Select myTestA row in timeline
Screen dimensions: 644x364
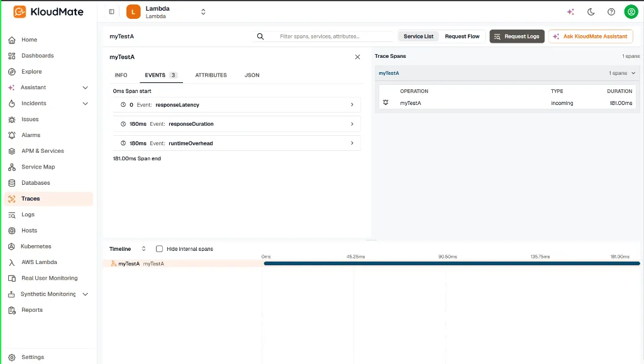182,264
